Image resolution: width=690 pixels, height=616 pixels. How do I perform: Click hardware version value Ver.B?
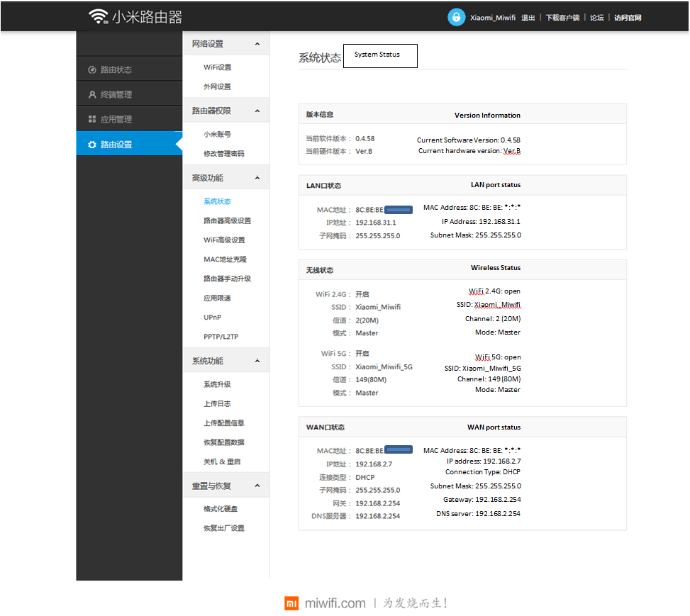(364, 152)
